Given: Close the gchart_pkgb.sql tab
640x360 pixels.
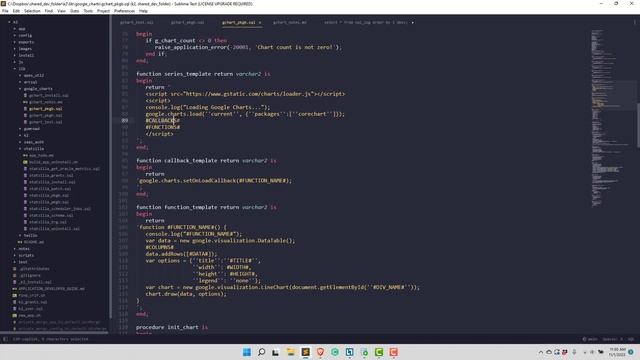Looking at the screenshot, I should pyautogui.click(x=260, y=22).
